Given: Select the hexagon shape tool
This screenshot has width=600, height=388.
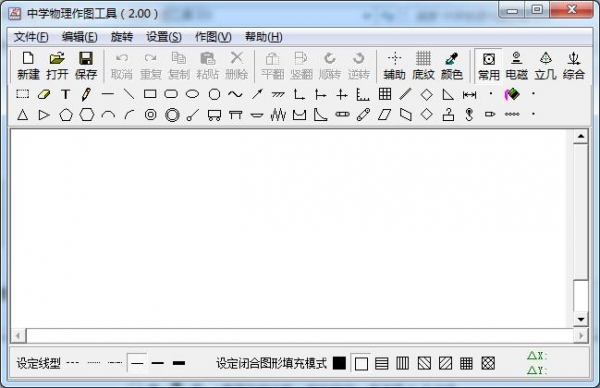Looking at the screenshot, I should (x=87, y=114).
